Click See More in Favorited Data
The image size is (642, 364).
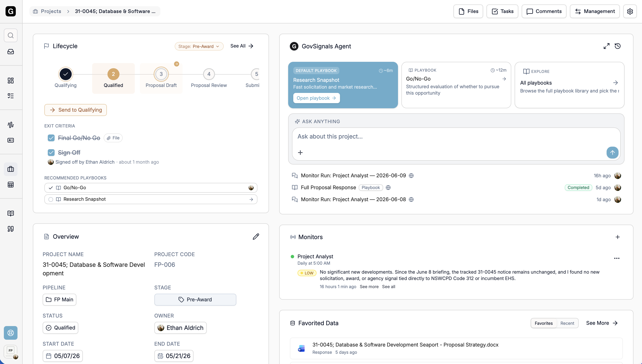[x=602, y=323]
